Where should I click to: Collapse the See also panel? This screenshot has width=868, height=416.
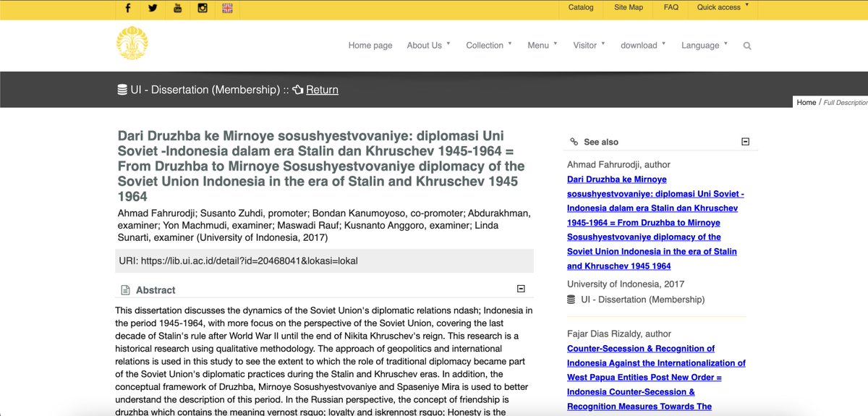(746, 142)
